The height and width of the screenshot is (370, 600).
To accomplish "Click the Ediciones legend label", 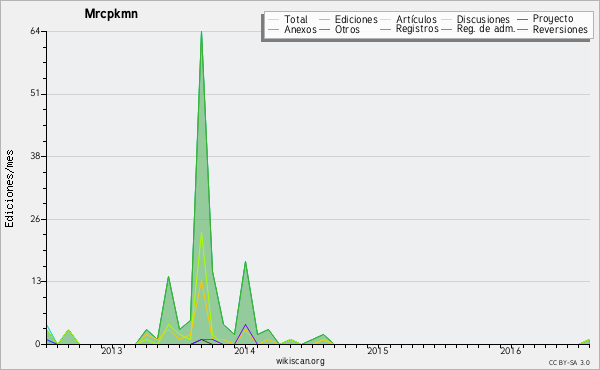I will [x=356, y=19].
